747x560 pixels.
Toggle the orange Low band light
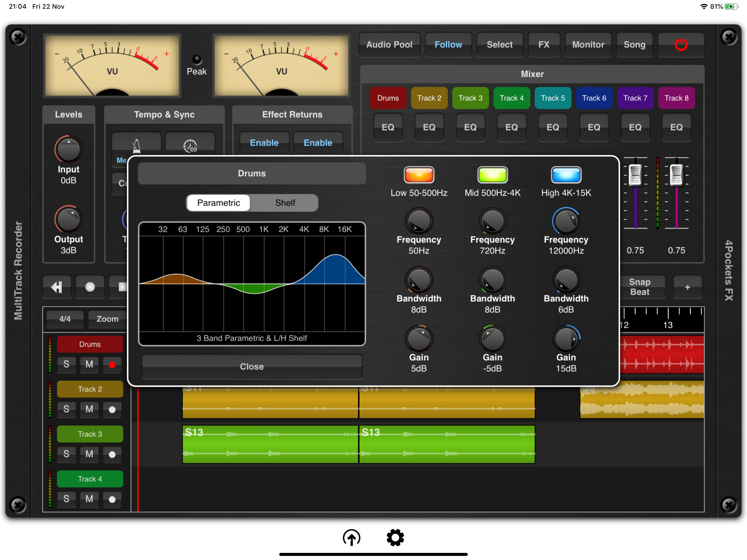[419, 175]
